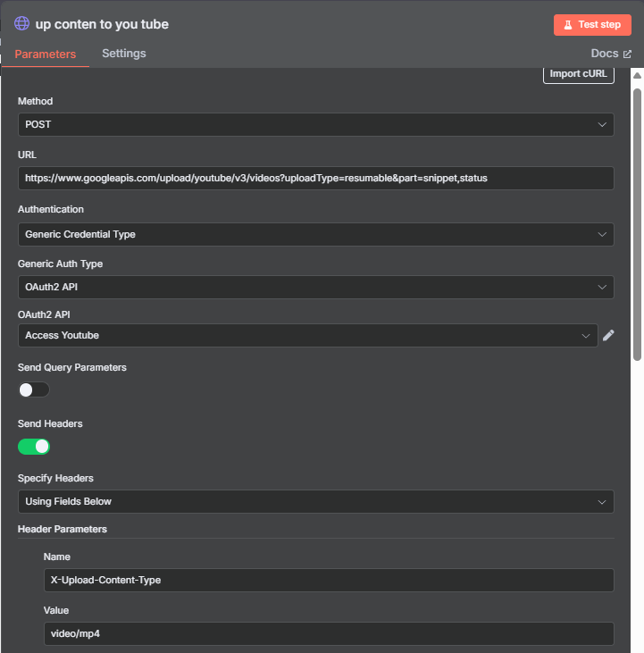Click the Test step button
The height and width of the screenshot is (653, 644).
592,25
